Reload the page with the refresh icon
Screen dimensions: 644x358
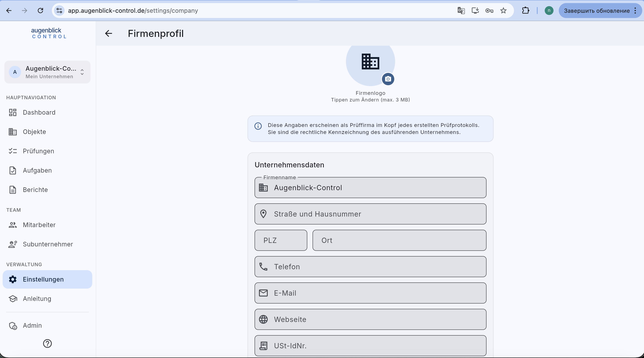(40, 11)
